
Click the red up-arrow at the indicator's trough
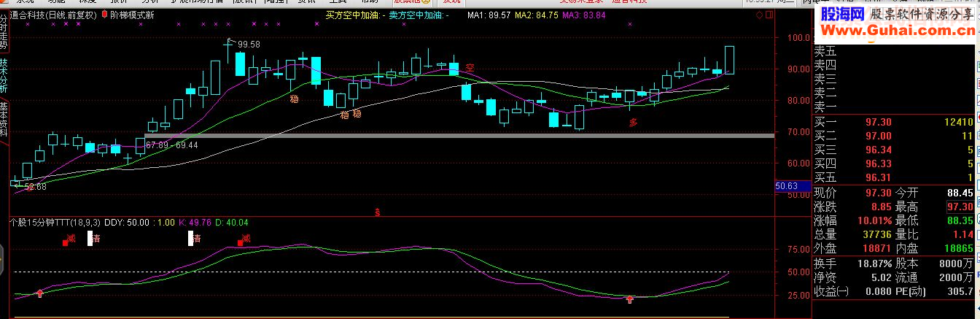[x=630, y=299]
